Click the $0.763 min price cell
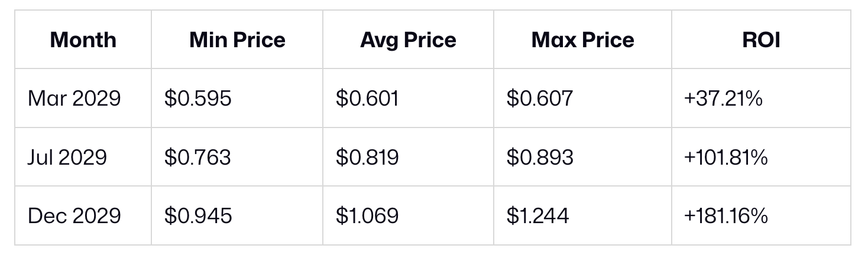The height and width of the screenshot is (255, 868). click(197, 157)
